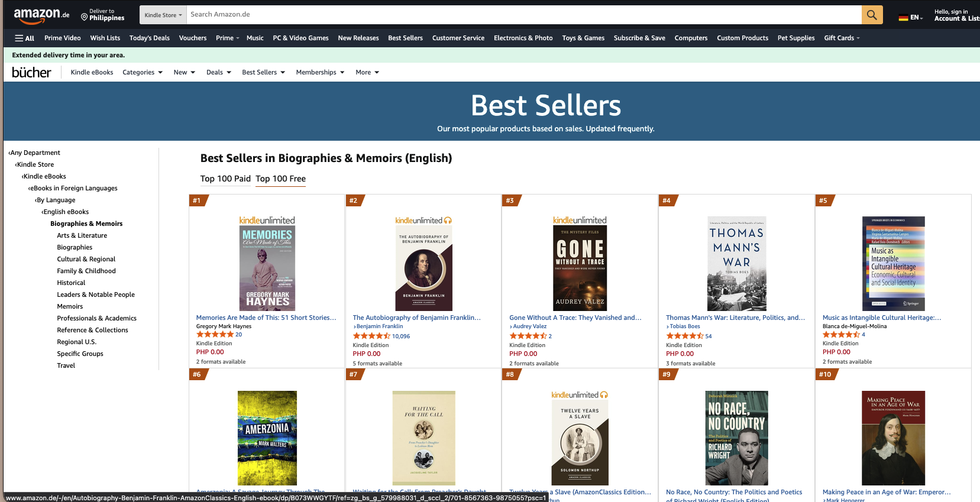Click star rating of Music as Intangible Cultural Heritage
Screen dimensions: 980x502
pyautogui.click(x=841, y=335)
